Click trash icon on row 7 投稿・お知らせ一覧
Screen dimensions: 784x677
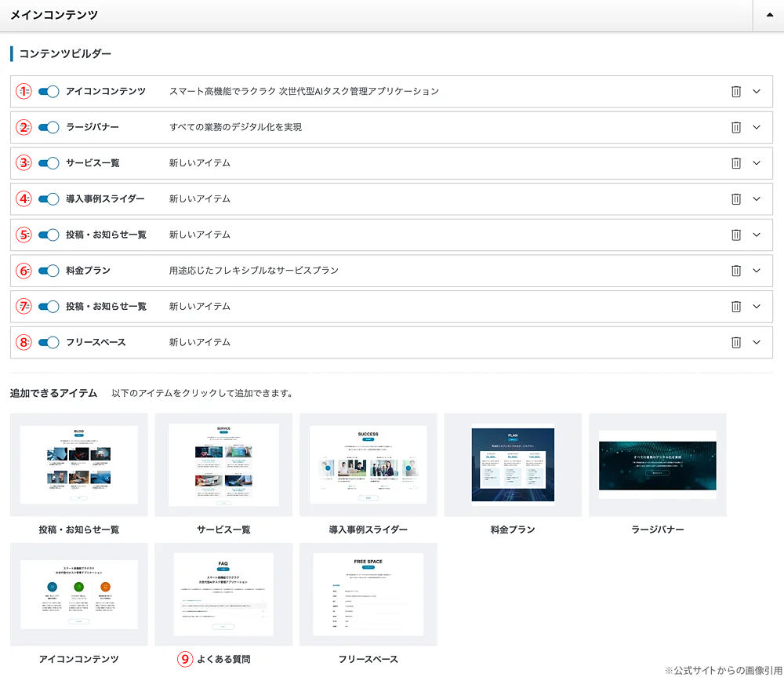(x=735, y=306)
